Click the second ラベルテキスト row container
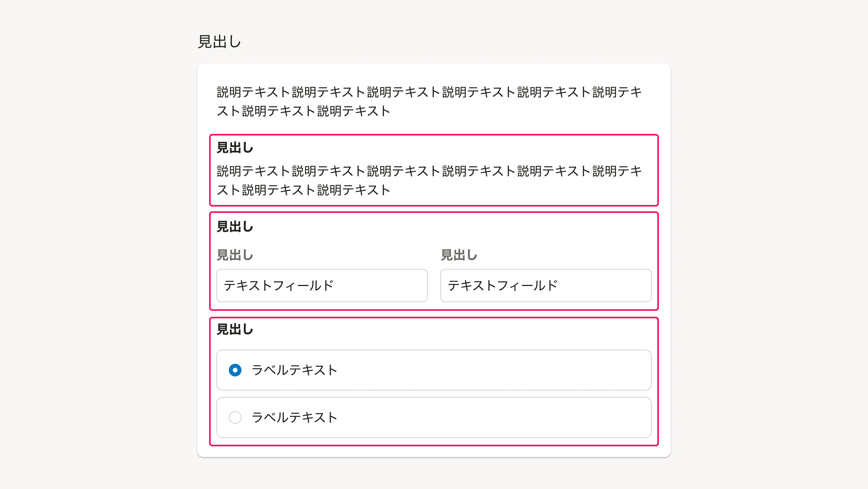This screenshot has height=489, width=868. (434, 417)
